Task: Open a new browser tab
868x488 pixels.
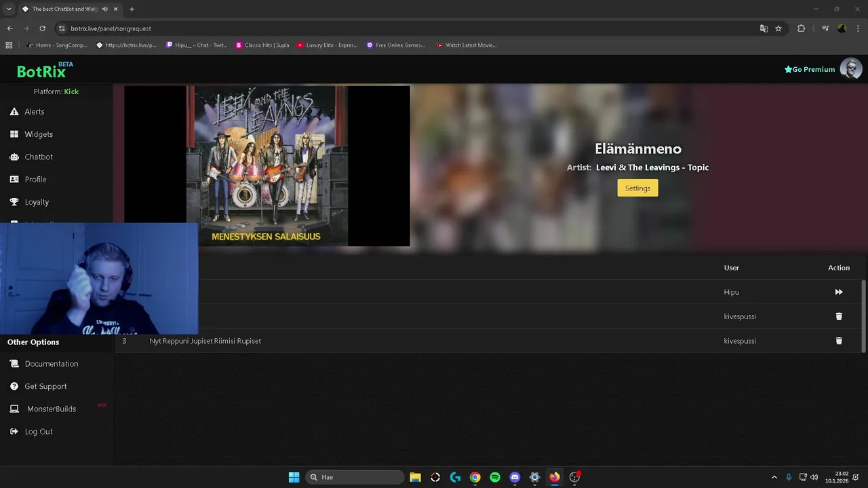Action: click(x=132, y=9)
